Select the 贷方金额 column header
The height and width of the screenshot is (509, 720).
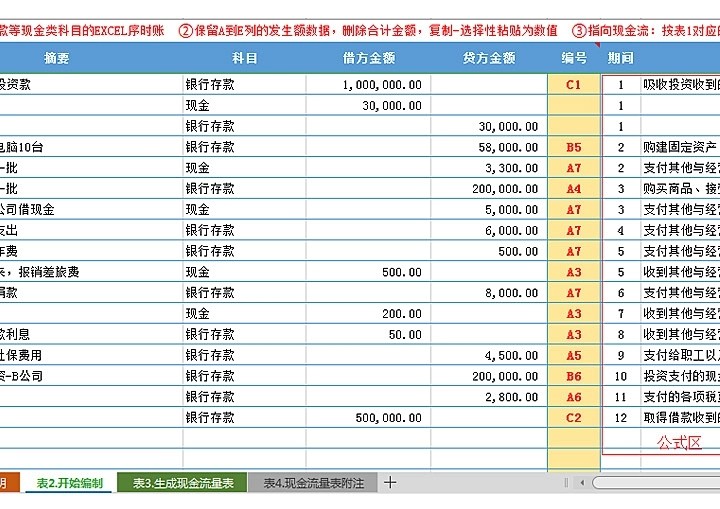coord(489,58)
